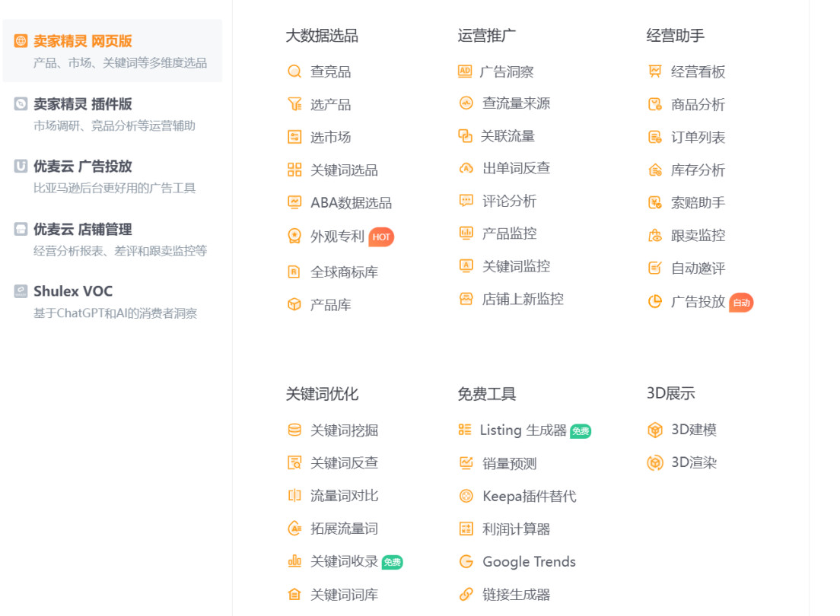Select 优麦云 广告投放 in sidebar
Image resolution: width=840 pixels, height=616 pixels.
(112, 176)
